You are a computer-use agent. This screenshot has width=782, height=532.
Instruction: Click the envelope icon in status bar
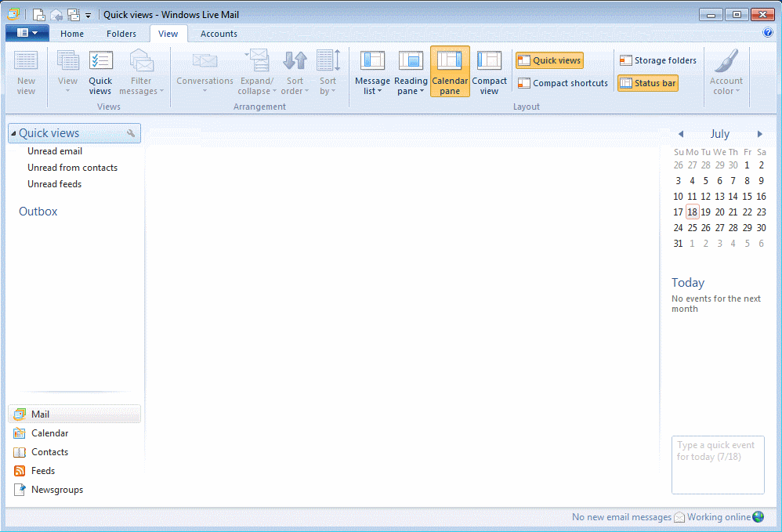point(679,518)
